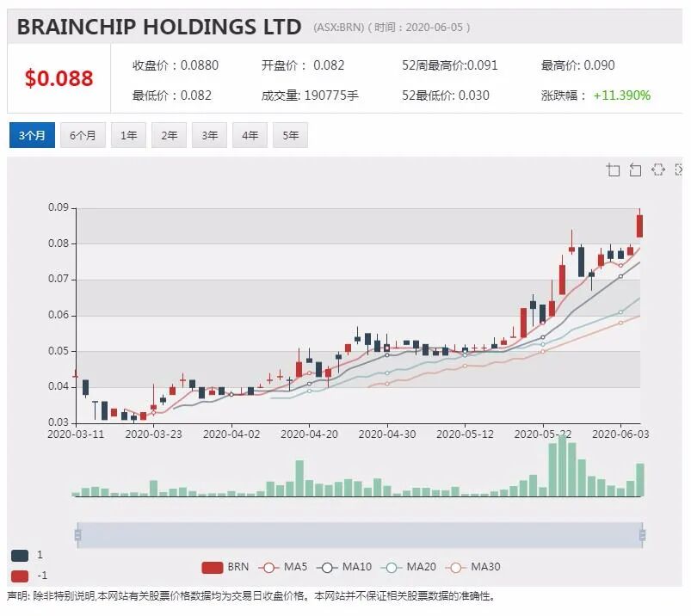
Task: View the 5年 chart range
Action: point(290,135)
